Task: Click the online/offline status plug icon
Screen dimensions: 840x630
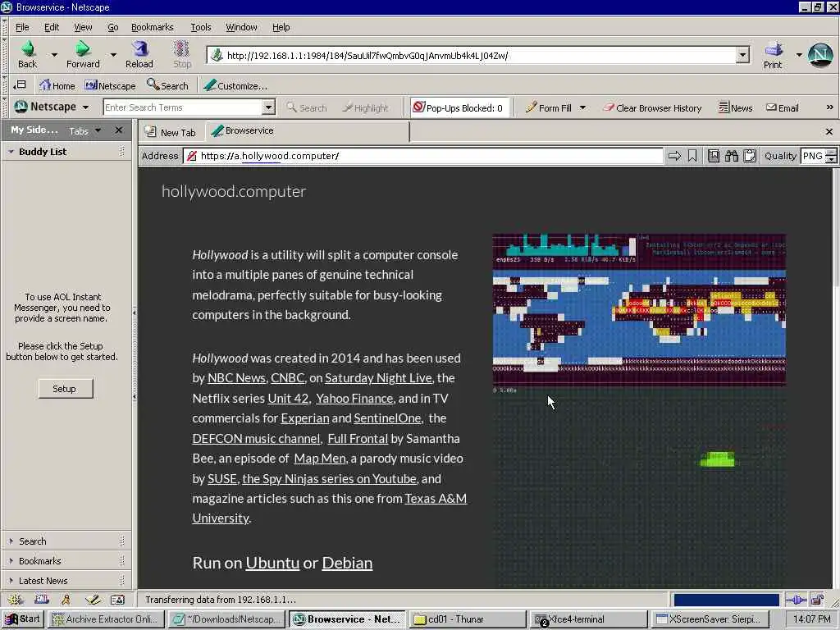Action: coord(796,600)
